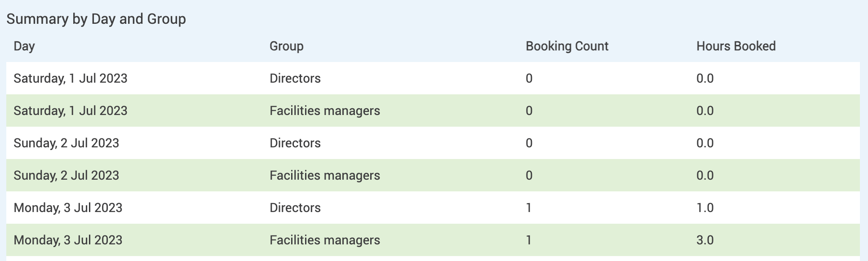Screen dimensions: 868x261
Task: Select Saturday 1 Jul date in Facilities managers row
Action: click(71, 111)
